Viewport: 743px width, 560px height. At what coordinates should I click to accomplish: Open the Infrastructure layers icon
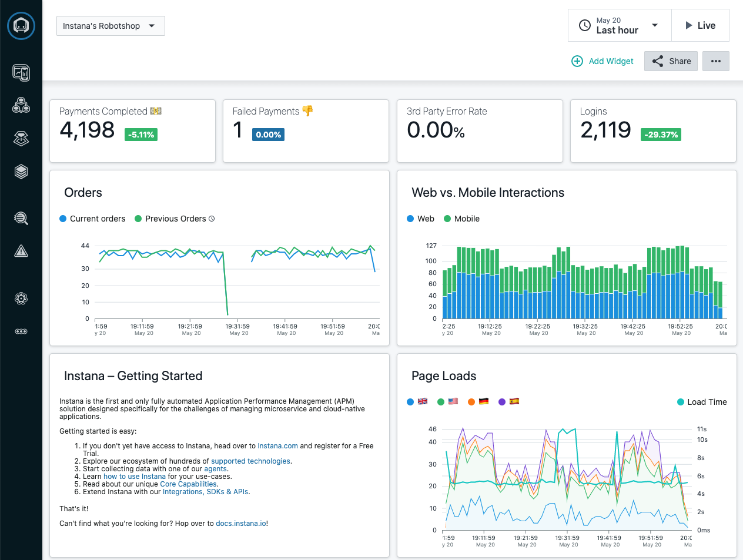coord(21,172)
